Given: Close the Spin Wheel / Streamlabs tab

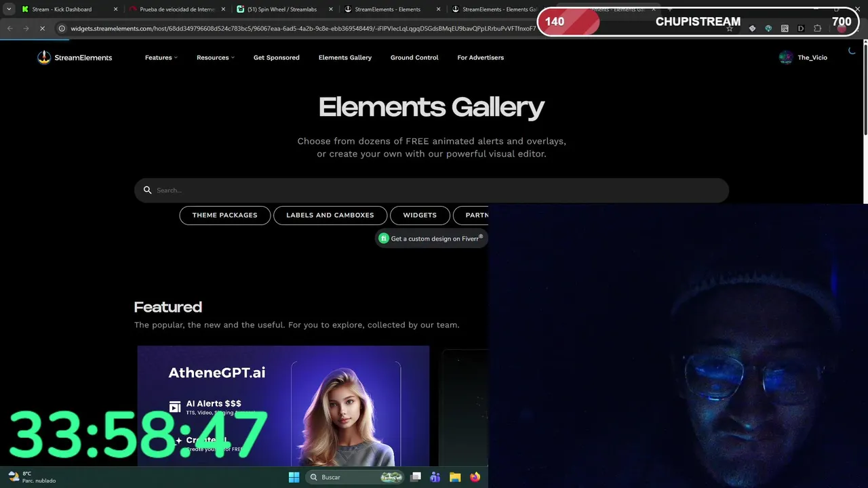Looking at the screenshot, I should 331,9.
